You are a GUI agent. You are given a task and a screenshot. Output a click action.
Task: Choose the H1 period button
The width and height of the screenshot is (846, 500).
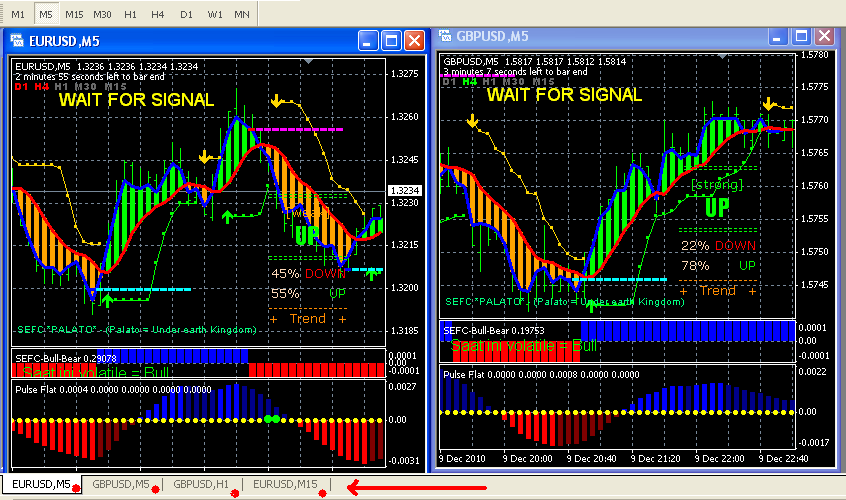130,15
